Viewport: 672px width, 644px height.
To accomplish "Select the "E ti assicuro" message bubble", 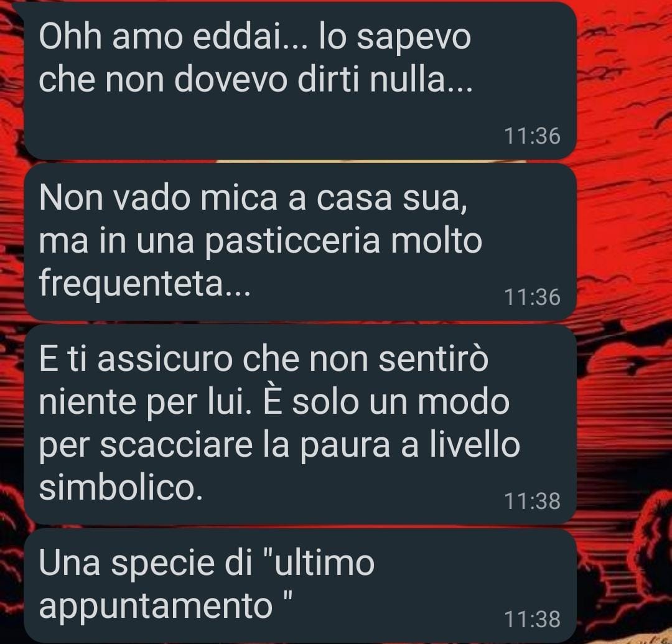I will click(300, 424).
